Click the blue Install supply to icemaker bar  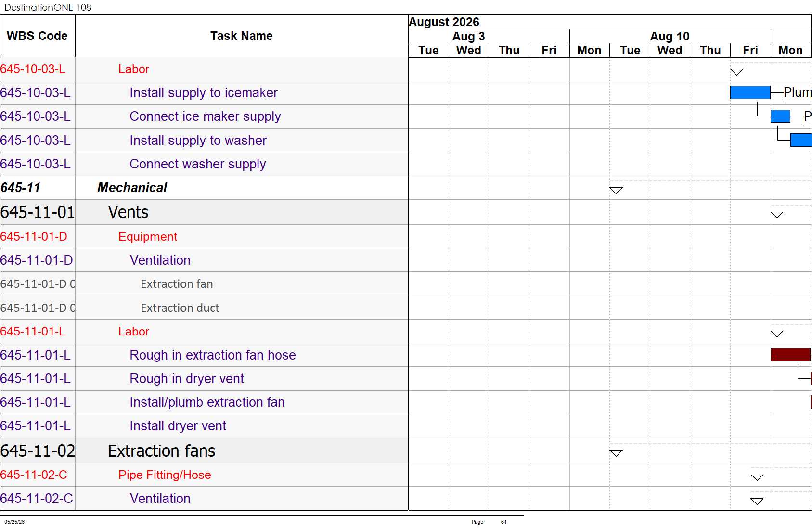[750, 92]
